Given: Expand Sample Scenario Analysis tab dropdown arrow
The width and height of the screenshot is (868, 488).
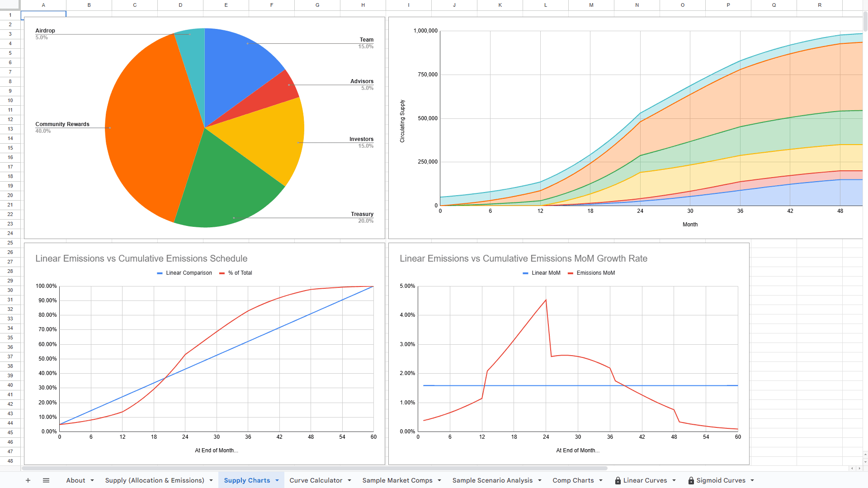Looking at the screenshot, I should 540,480.
